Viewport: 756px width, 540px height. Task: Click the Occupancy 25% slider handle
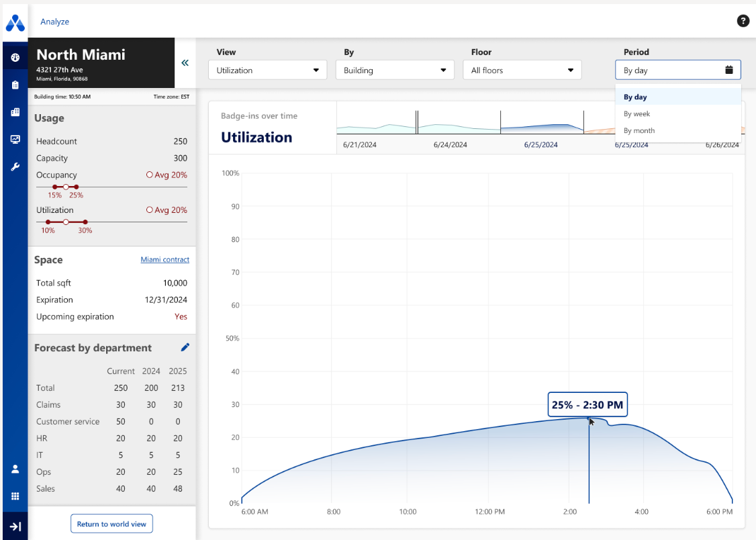pos(76,187)
